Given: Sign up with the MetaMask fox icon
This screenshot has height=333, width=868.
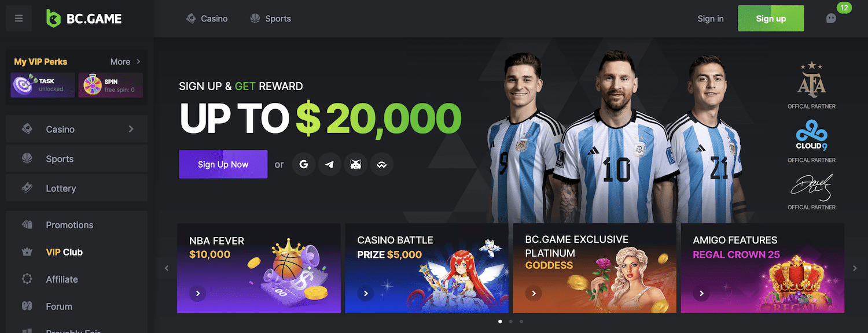Looking at the screenshot, I should click(x=356, y=164).
